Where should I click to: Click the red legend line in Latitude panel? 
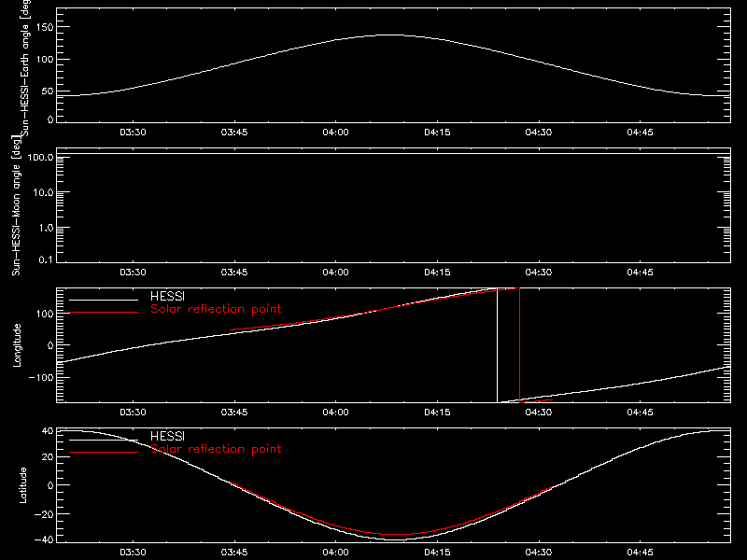(104, 453)
